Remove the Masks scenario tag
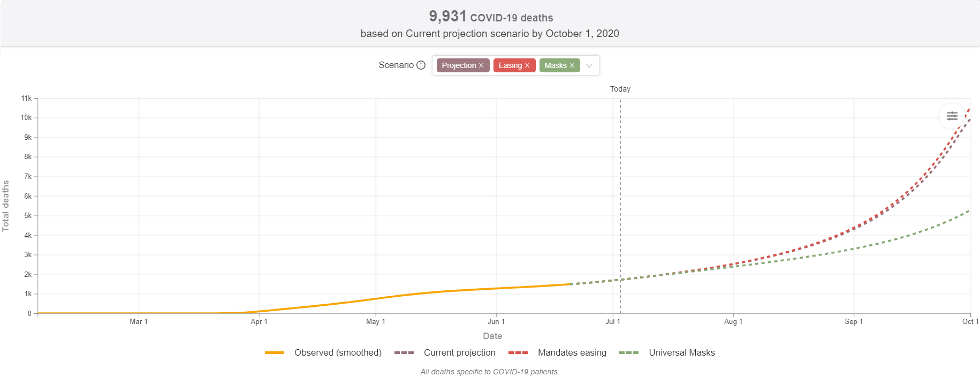 [x=572, y=65]
